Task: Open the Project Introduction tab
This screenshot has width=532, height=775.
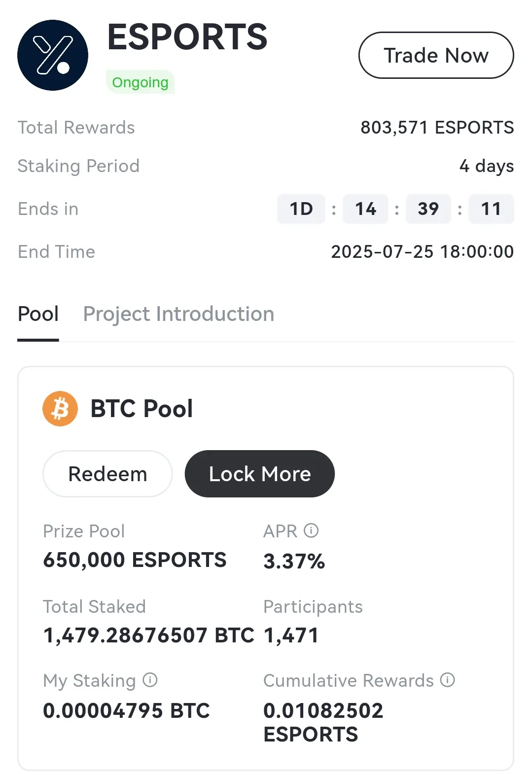Action: coord(178,314)
